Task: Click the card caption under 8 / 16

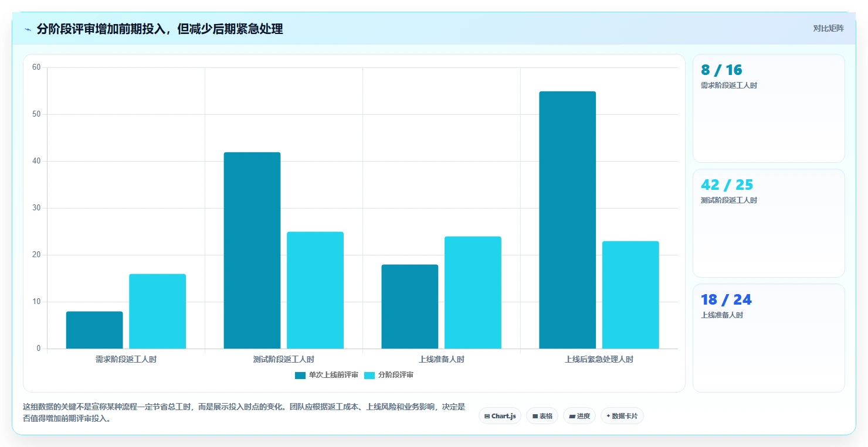Action: coord(729,86)
